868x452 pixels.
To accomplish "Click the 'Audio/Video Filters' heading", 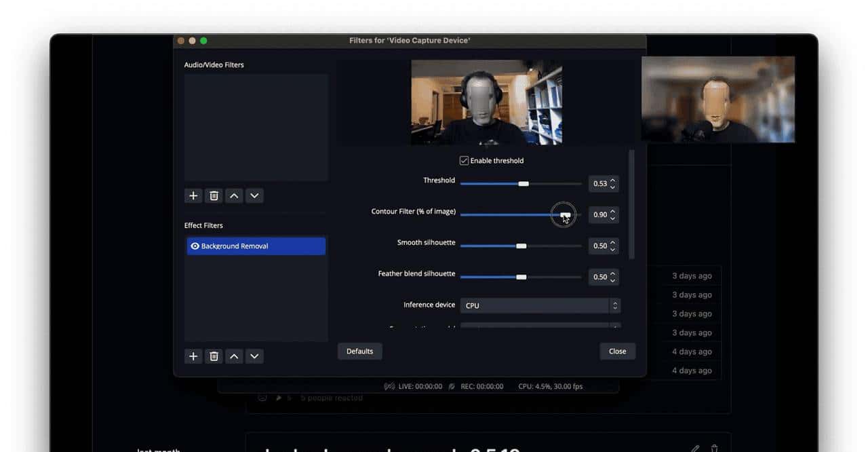I will click(214, 64).
